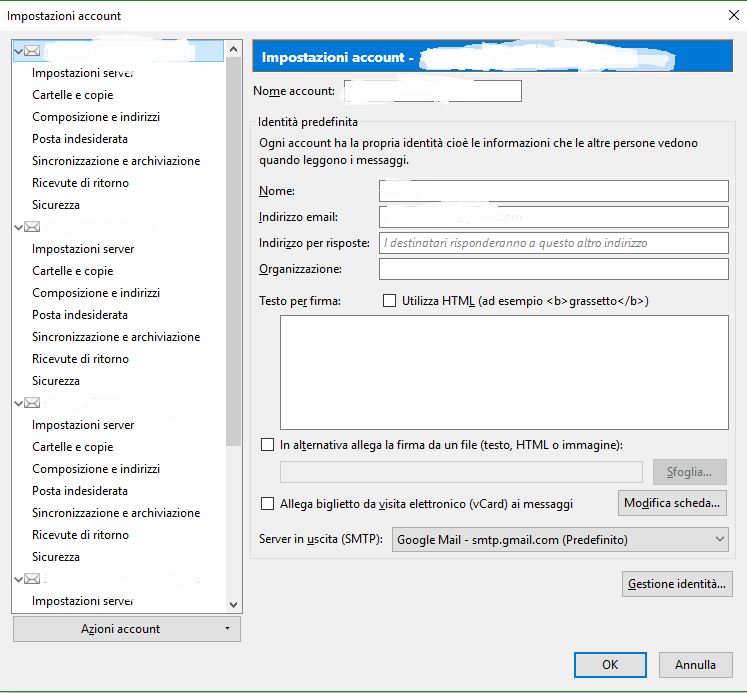
Task: Toggle the Allega biglietto da visita vCard checkbox
Action: pos(267,503)
